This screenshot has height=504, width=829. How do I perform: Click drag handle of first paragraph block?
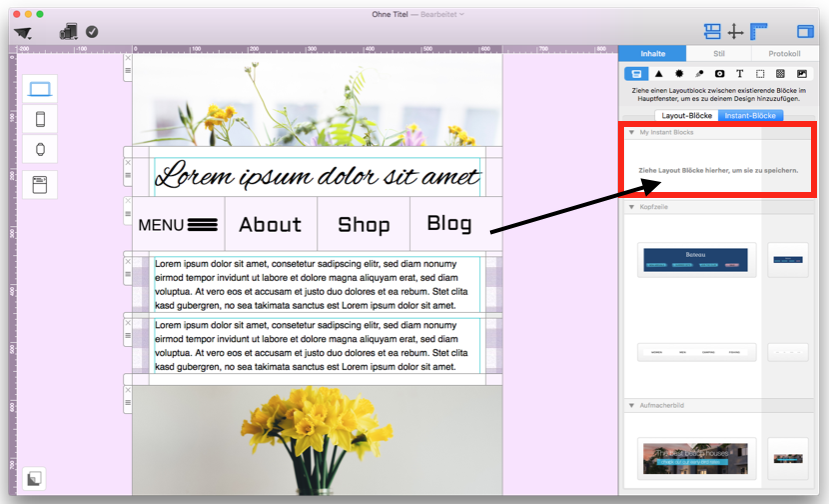128,274
